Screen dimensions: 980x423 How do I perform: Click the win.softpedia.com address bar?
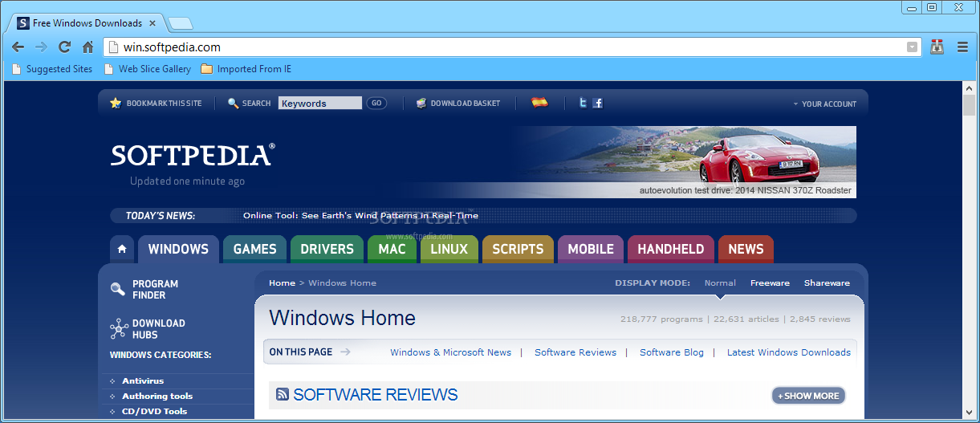[x=512, y=47]
